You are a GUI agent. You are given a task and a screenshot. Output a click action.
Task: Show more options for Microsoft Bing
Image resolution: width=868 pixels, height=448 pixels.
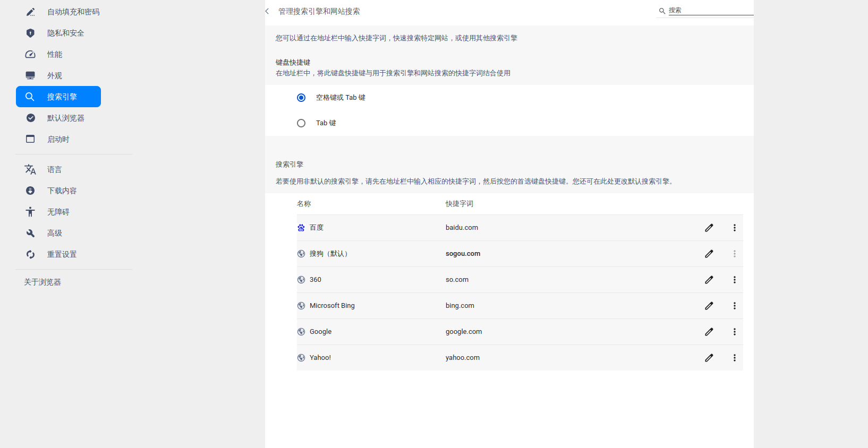pos(735,306)
